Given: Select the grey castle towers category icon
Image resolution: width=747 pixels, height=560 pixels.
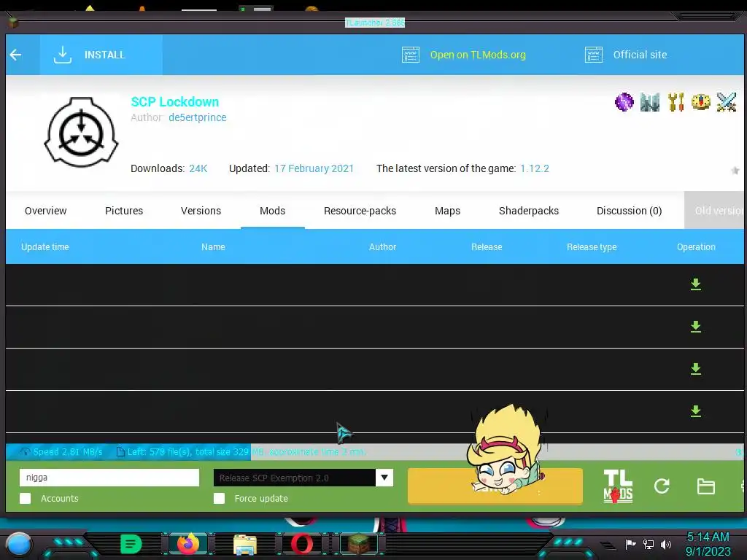Looking at the screenshot, I should (x=650, y=102).
